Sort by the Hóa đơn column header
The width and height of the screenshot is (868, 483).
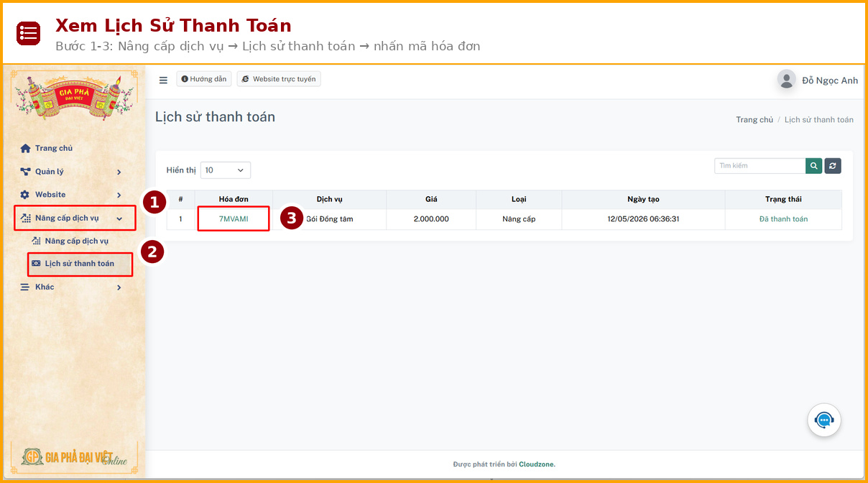234,199
